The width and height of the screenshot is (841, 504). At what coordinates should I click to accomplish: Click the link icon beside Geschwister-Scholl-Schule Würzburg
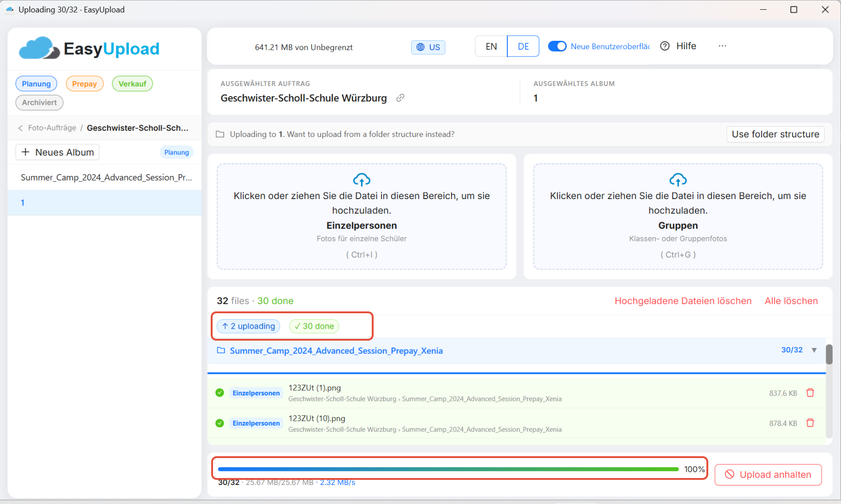pyautogui.click(x=400, y=98)
